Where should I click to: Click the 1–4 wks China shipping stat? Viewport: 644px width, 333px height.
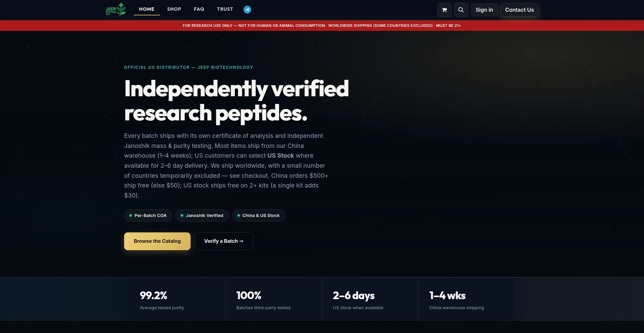click(x=467, y=299)
